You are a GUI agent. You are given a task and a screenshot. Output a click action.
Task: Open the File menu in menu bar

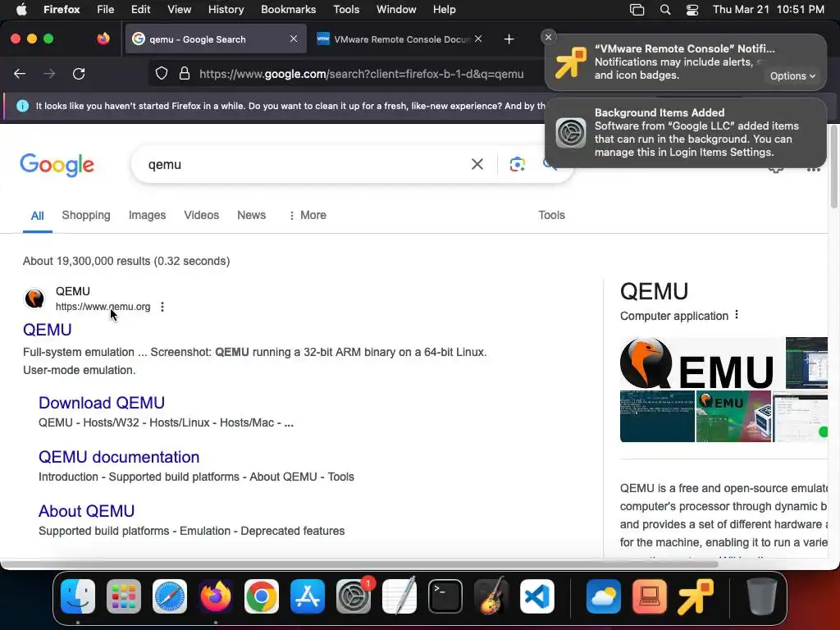tap(105, 10)
